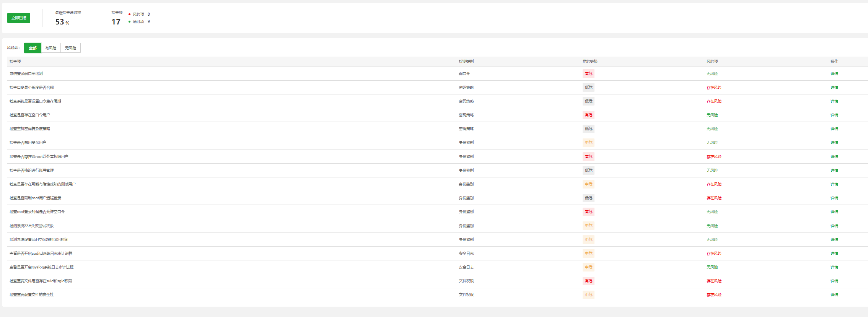Click the 立即扫描 scan now button
The width and height of the screenshot is (868, 317).
(19, 18)
